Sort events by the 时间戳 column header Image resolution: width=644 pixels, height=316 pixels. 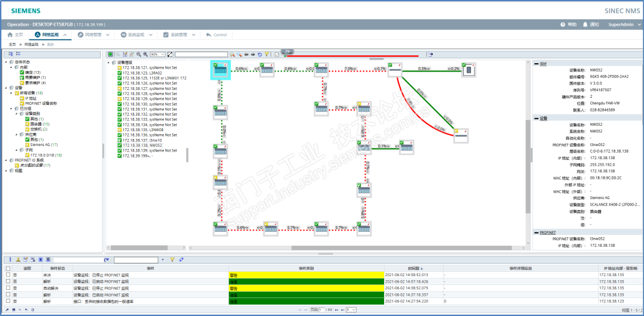point(413,268)
